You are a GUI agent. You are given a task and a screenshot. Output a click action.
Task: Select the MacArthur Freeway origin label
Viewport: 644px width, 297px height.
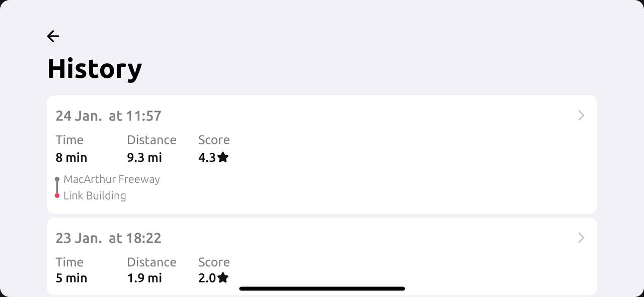[112, 179]
